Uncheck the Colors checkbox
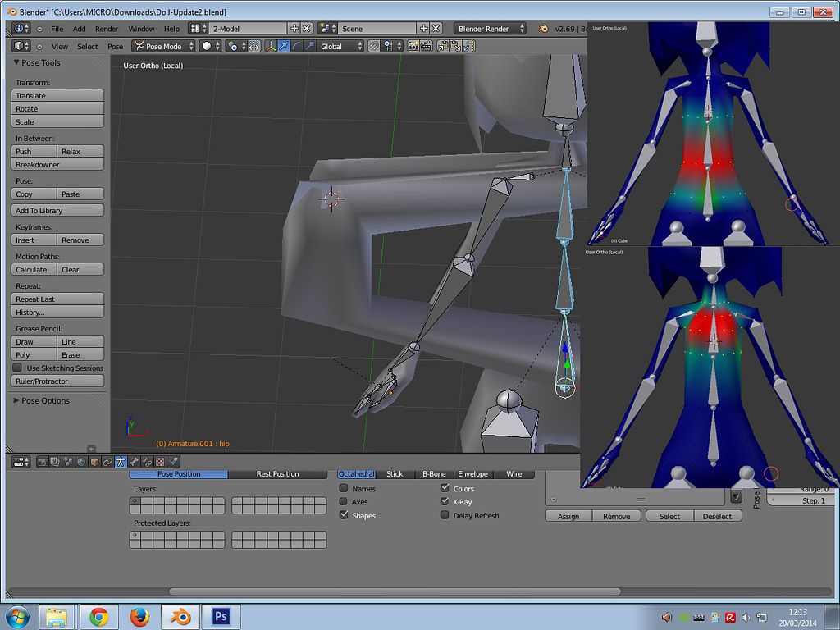Image resolution: width=840 pixels, height=630 pixels. point(445,488)
